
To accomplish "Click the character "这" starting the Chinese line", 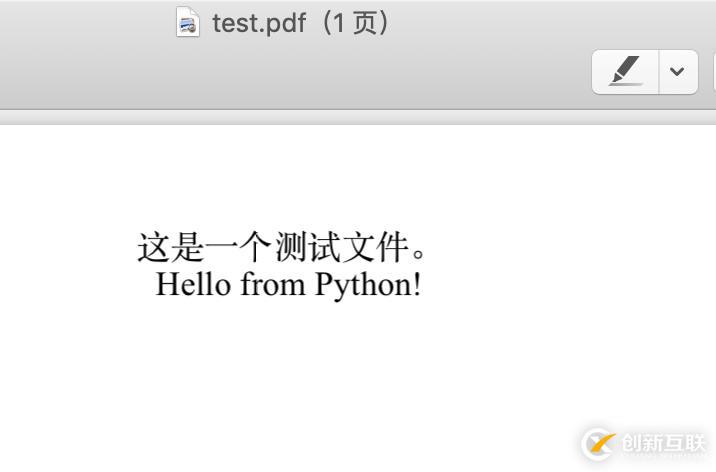I will (154, 247).
